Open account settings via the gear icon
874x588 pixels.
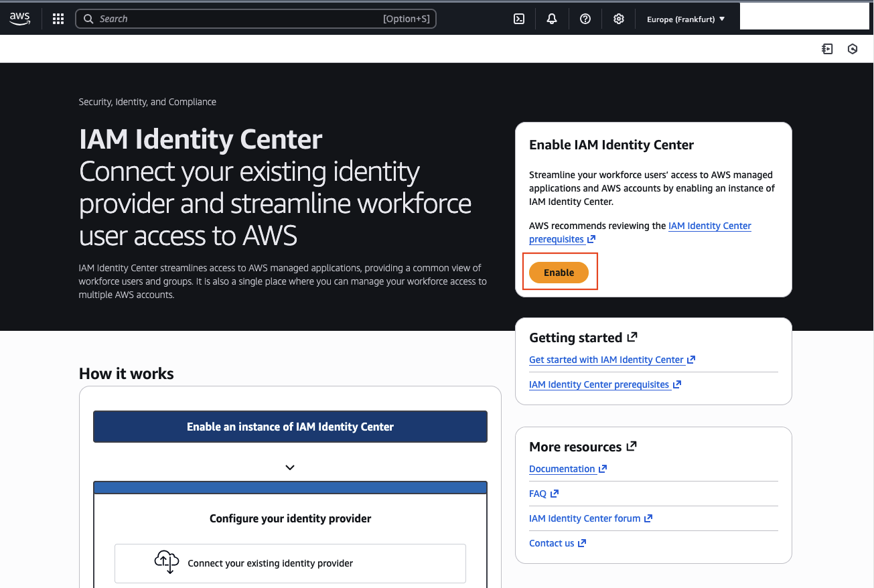618,19
